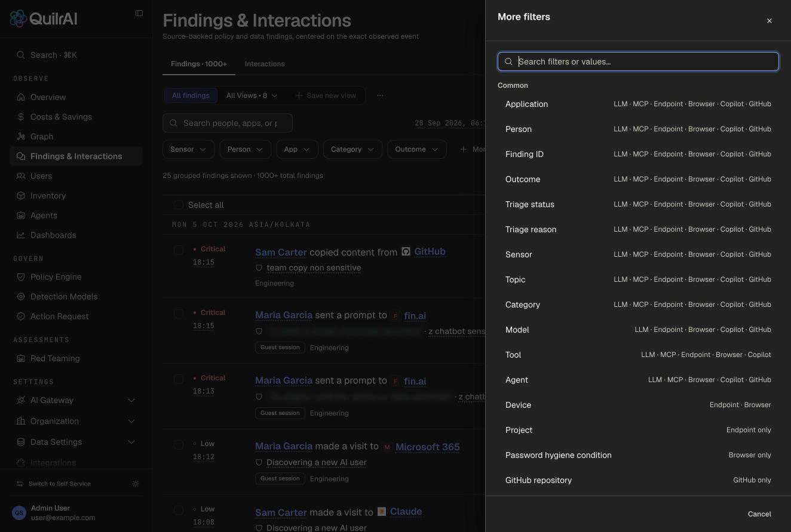Screen dimensions: 791x532
Task: Choose the Finding ID filter
Action: (638, 154)
